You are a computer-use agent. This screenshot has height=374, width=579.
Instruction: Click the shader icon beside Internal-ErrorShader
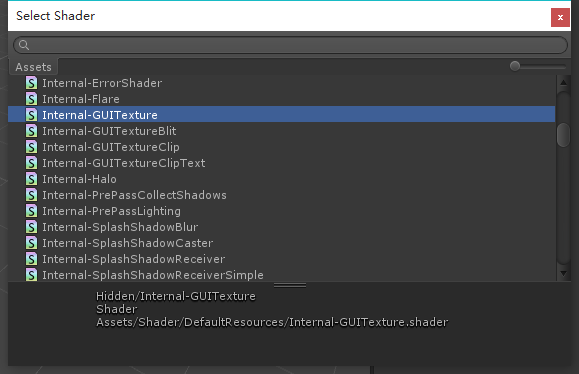31,83
